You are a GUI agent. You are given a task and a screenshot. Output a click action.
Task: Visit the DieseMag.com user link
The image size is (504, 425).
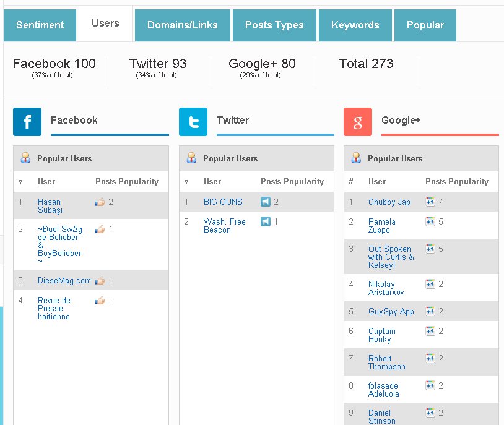coord(64,281)
